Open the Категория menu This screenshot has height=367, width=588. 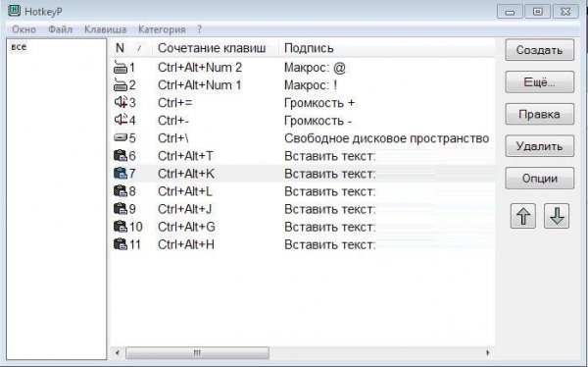click(162, 29)
